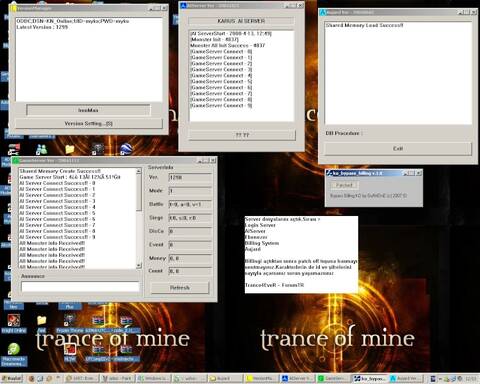This screenshot has width=480, height=384.
Task: Click the Refresh button in GameServer
Action: (180, 287)
